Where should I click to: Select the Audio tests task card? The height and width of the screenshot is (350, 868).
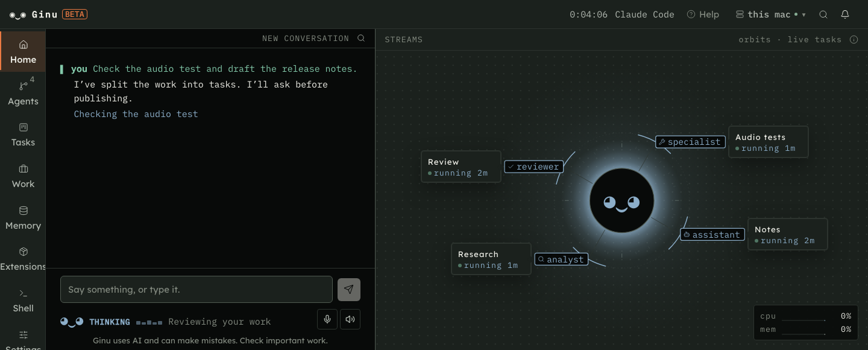coord(769,142)
